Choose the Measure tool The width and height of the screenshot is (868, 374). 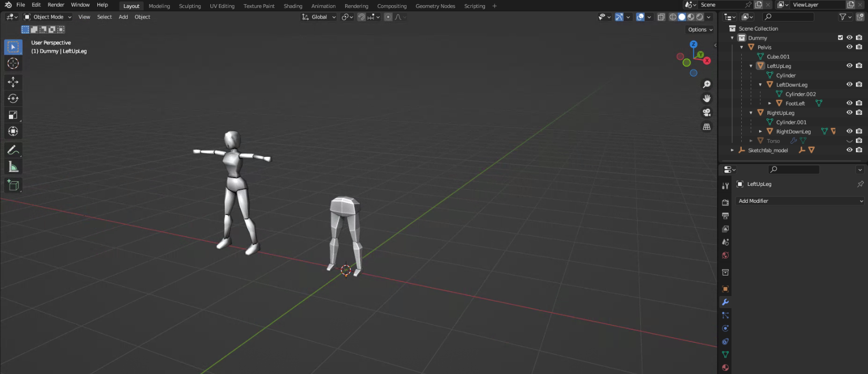tap(13, 167)
